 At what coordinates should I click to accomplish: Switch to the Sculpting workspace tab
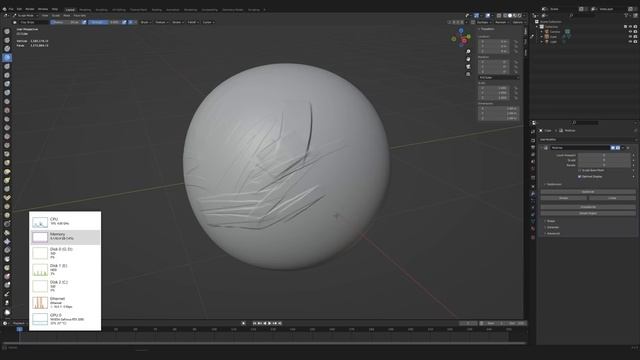102,10
